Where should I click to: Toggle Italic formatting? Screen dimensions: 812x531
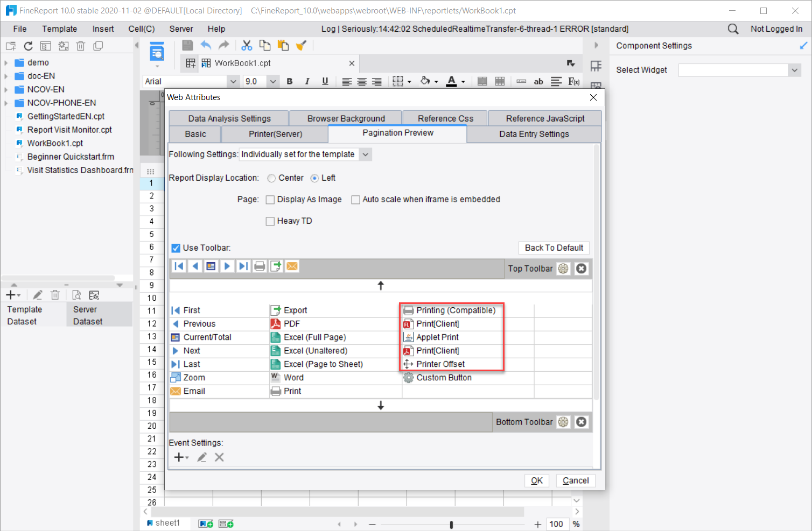pos(307,81)
